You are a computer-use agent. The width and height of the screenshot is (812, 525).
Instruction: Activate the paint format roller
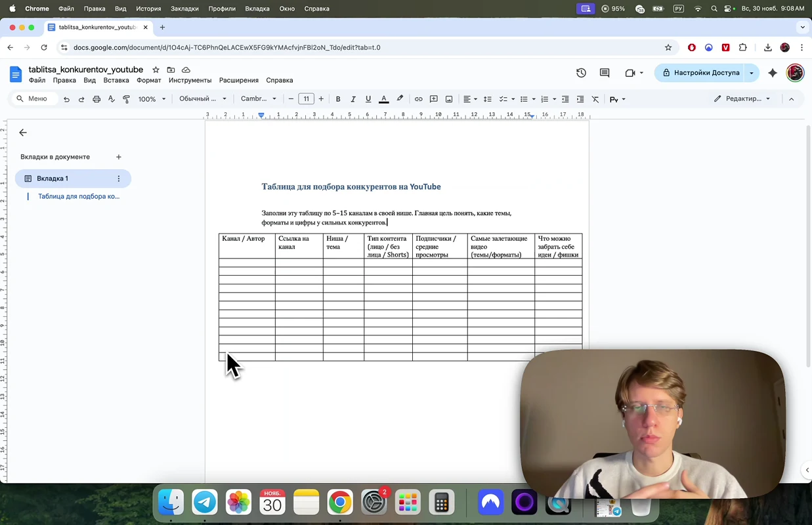tap(127, 99)
